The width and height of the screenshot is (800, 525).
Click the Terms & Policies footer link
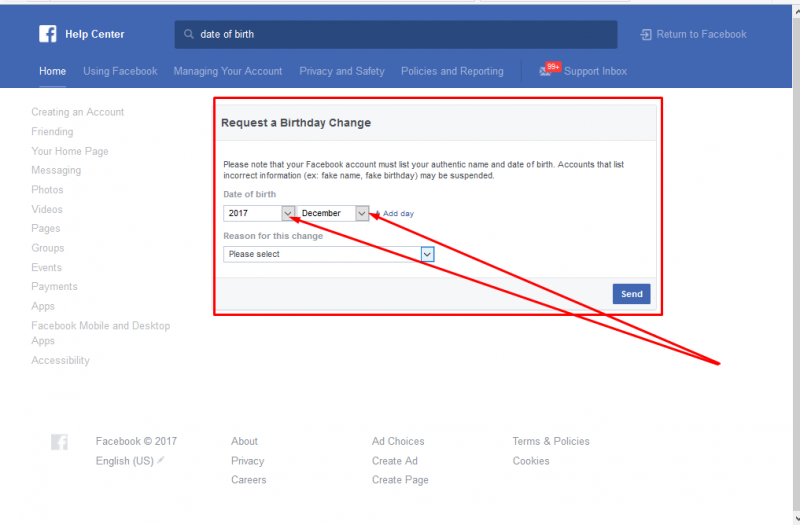coord(551,441)
